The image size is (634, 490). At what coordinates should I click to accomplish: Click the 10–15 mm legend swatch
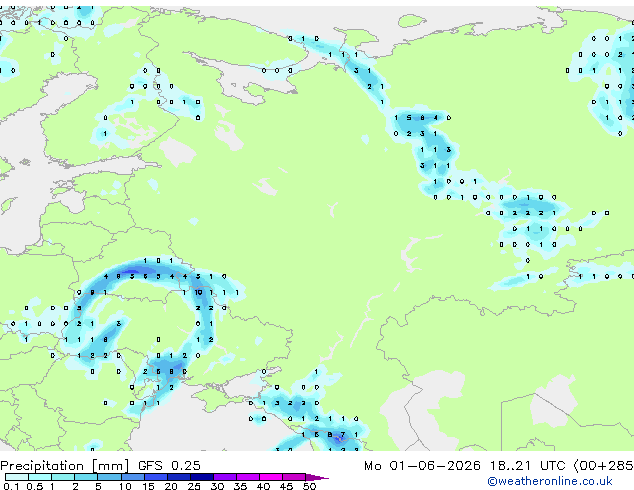click(132, 477)
